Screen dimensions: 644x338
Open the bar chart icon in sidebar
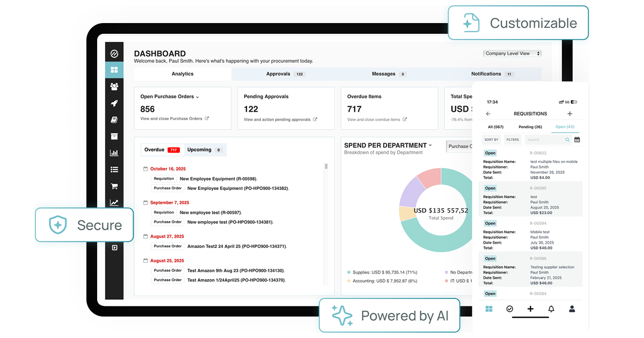(x=114, y=153)
